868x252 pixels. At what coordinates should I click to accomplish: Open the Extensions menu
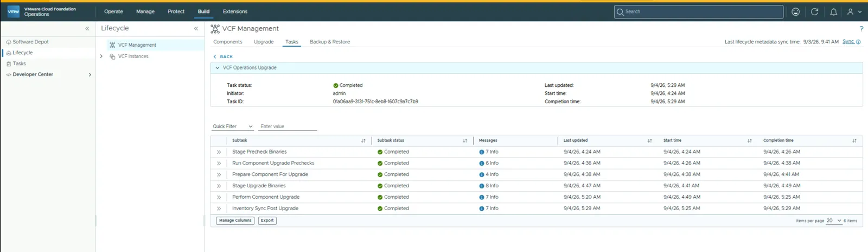pyautogui.click(x=235, y=11)
